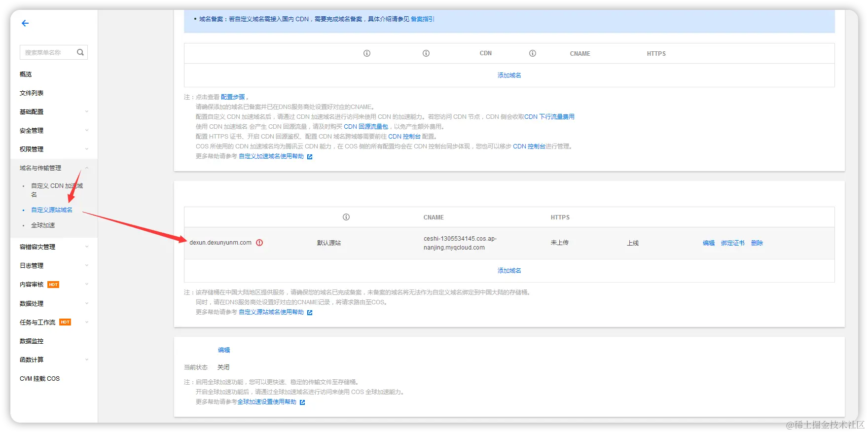Expand the 权限管理 sidebar section
The width and height of the screenshot is (868, 433).
87,149
